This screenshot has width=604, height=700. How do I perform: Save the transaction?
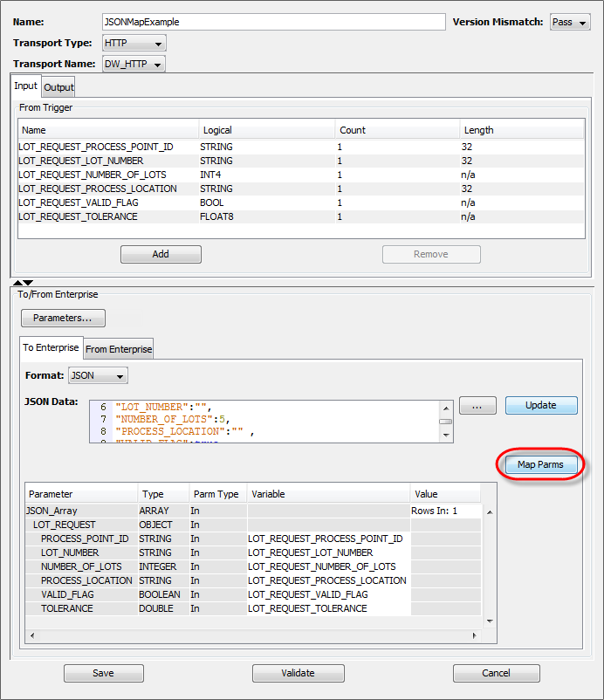tap(104, 673)
